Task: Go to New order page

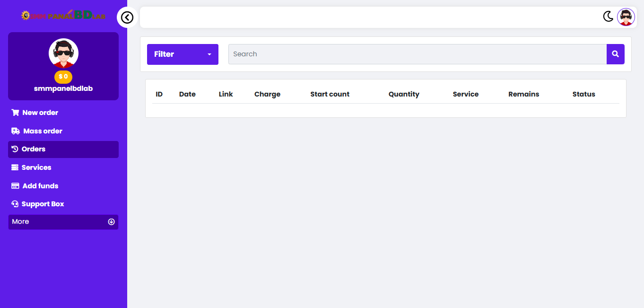Action: coord(40,113)
